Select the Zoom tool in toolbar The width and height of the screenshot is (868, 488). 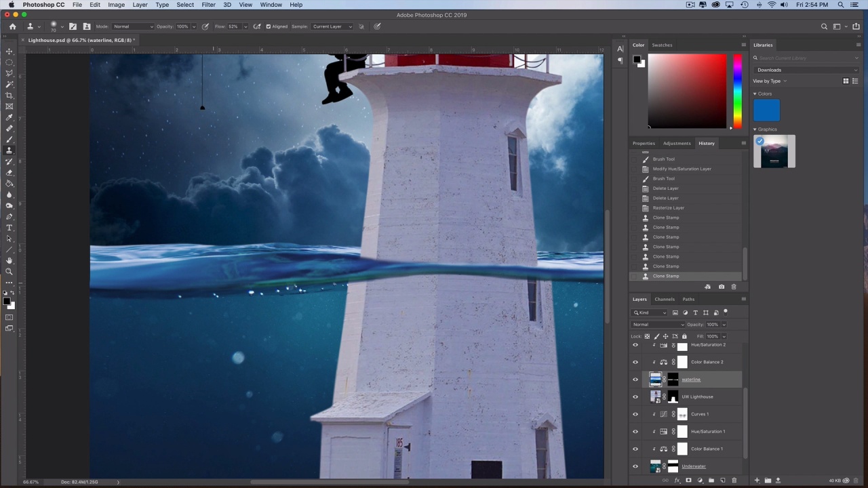[x=9, y=272]
